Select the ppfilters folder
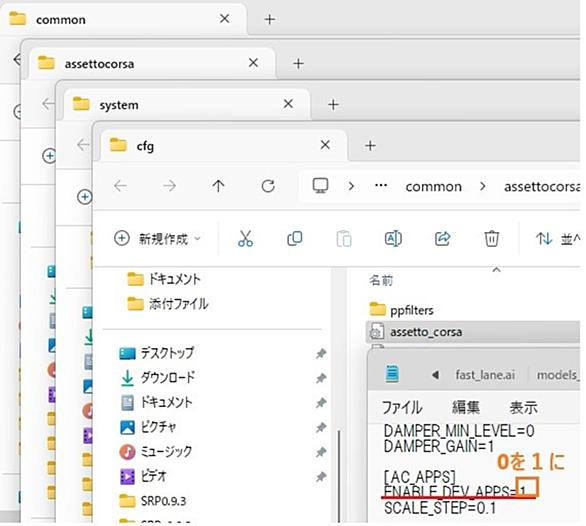Image resolution: width=586 pixels, height=526 pixels. [401, 310]
